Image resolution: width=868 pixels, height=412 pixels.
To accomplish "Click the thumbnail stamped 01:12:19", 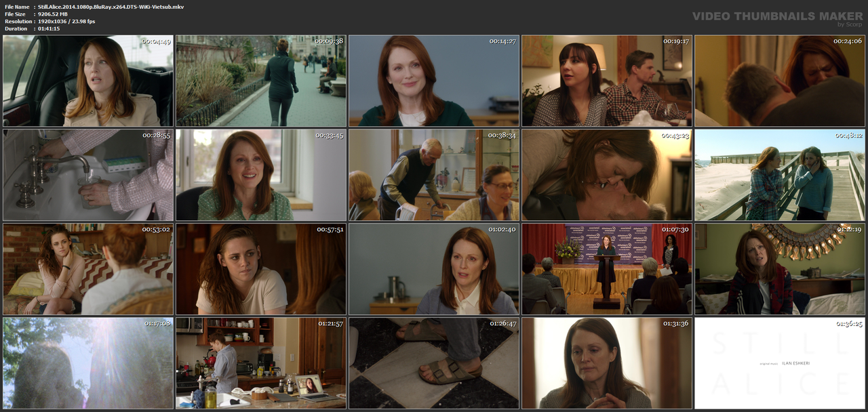I will (780, 269).
